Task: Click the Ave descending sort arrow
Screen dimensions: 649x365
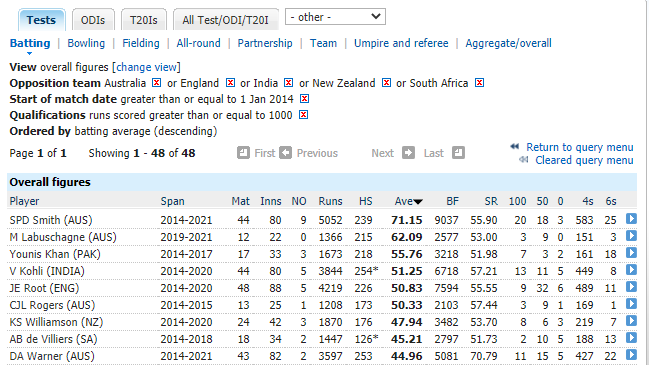Action: [418, 202]
